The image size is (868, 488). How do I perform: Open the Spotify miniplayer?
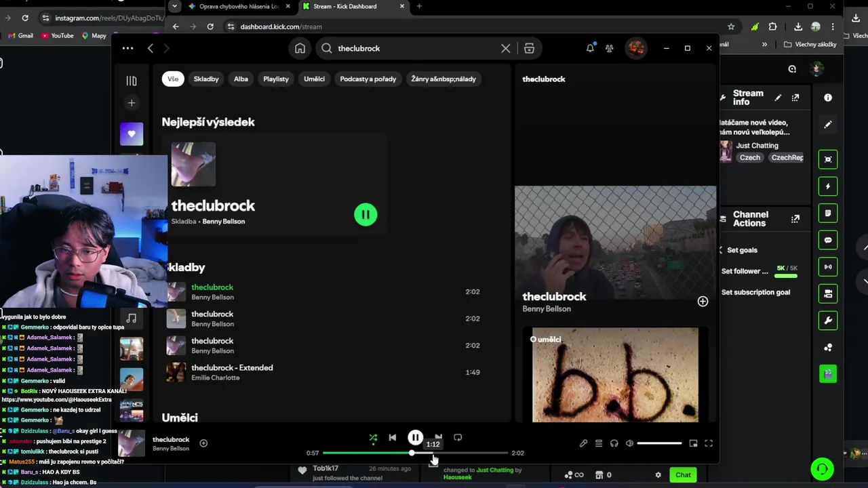[x=693, y=443]
